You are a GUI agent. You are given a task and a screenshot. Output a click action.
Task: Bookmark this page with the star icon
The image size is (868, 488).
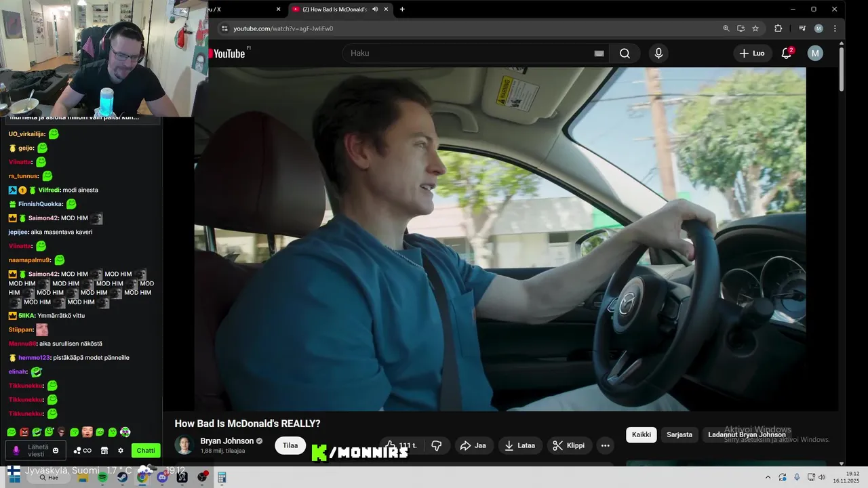tap(755, 28)
